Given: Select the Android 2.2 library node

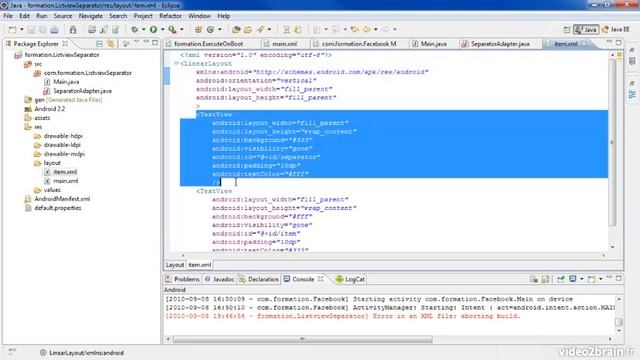Looking at the screenshot, I should (49, 109).
